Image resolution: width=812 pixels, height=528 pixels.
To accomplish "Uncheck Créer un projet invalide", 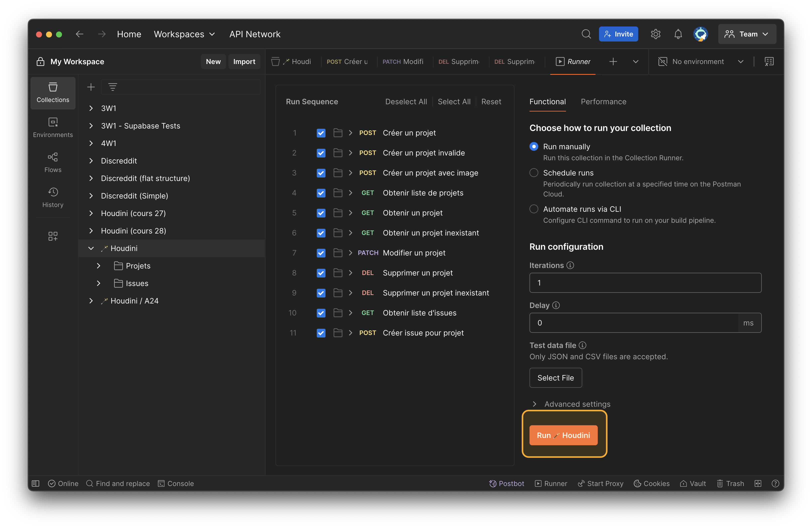I will click(x=321, y=153).
